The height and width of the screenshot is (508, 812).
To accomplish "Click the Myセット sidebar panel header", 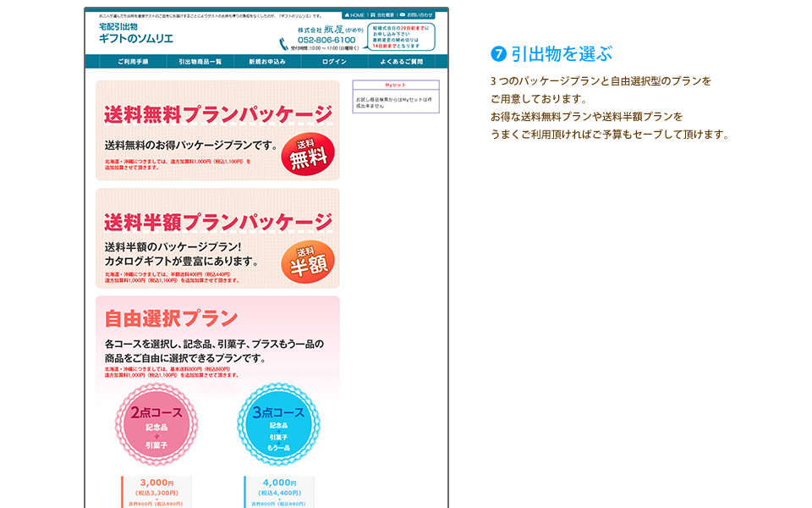I will 395,85.
